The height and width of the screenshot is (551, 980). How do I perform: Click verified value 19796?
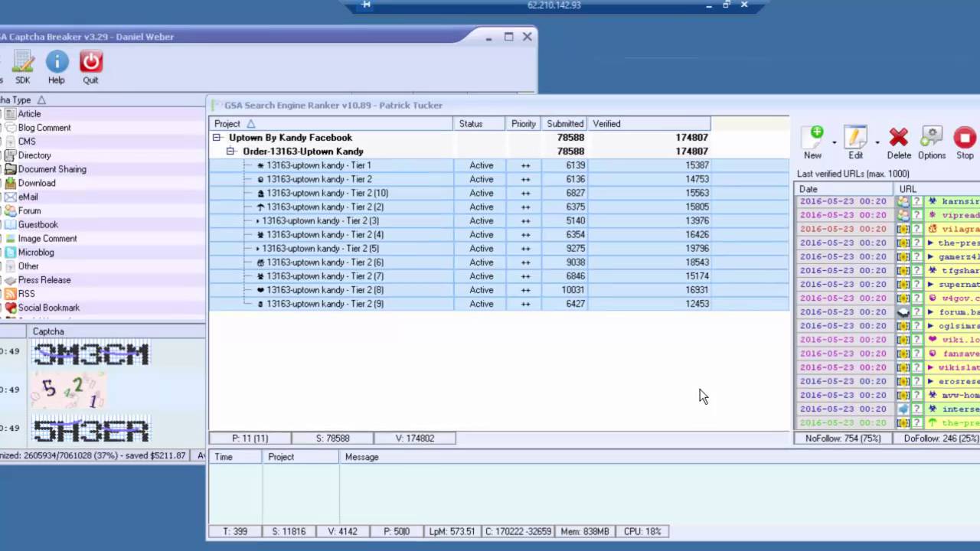click(x=697, y=249)
